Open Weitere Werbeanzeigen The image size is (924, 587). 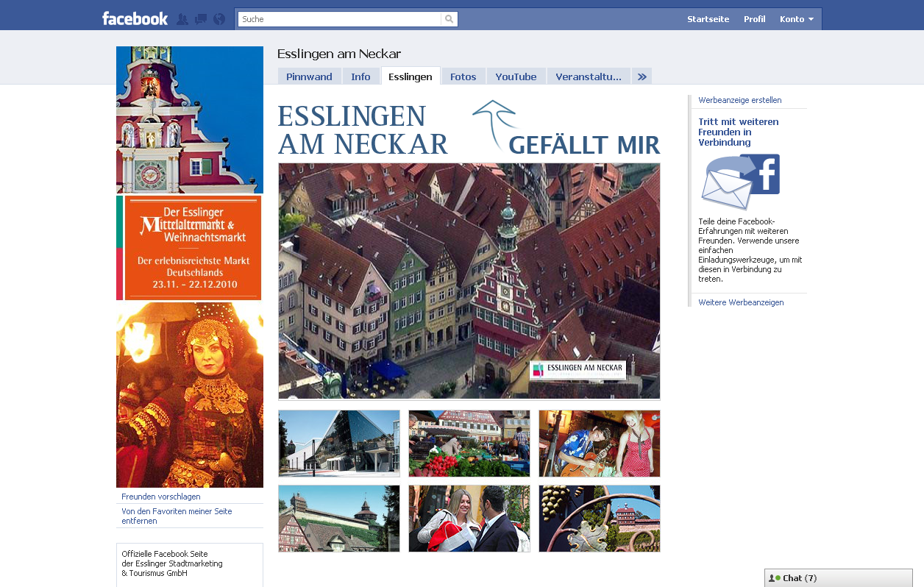coord(740,302)
